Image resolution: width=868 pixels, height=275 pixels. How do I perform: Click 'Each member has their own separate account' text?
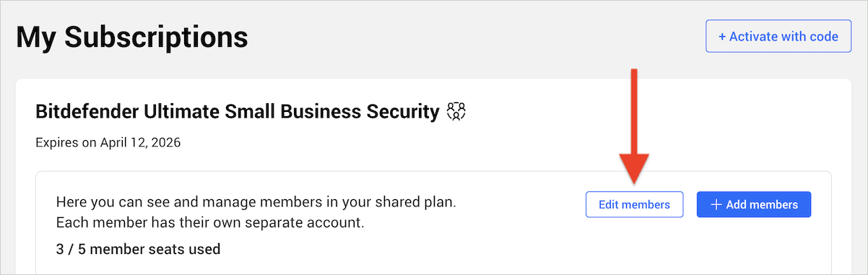[x=210, y=222]
